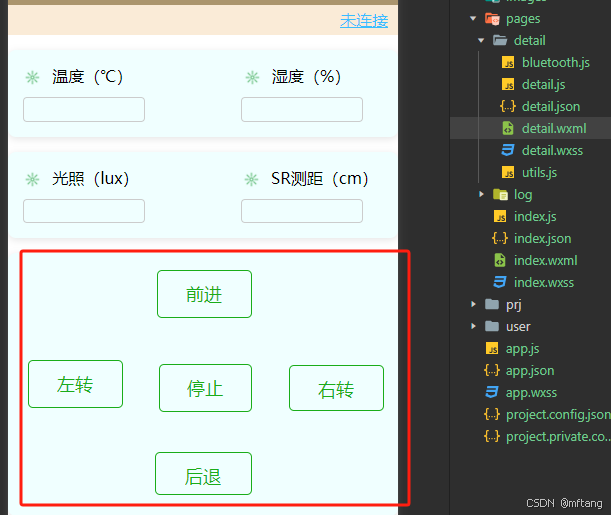Viewport: 611px width, 515px height.
Task: Click the prj folder icon
Action: (x=492, y=304)
